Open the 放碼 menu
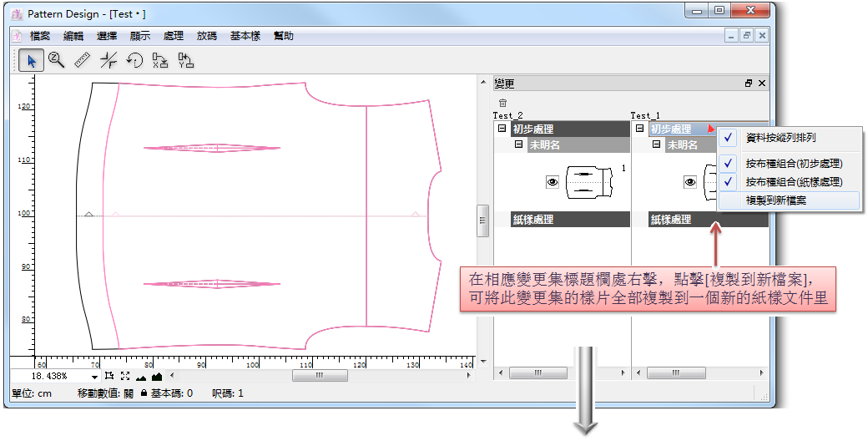 pyautogui.click(x=207, y=36)
